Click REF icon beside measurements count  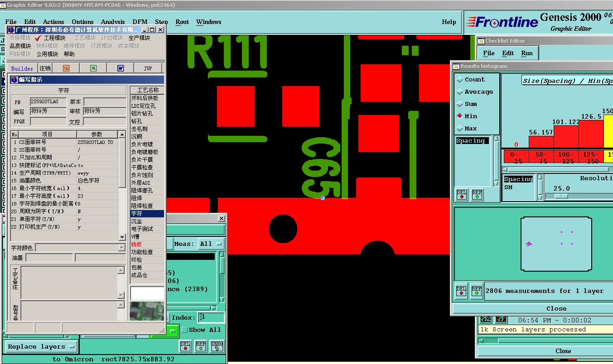pos(476,291)
